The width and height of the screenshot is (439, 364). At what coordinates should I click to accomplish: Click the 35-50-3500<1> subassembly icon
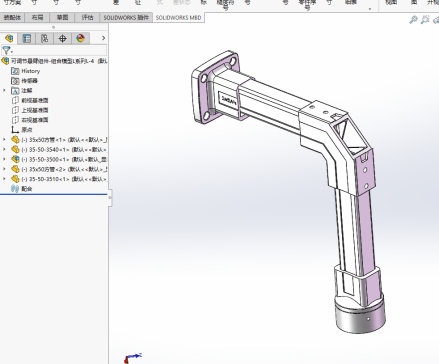(x=15, y=159)
